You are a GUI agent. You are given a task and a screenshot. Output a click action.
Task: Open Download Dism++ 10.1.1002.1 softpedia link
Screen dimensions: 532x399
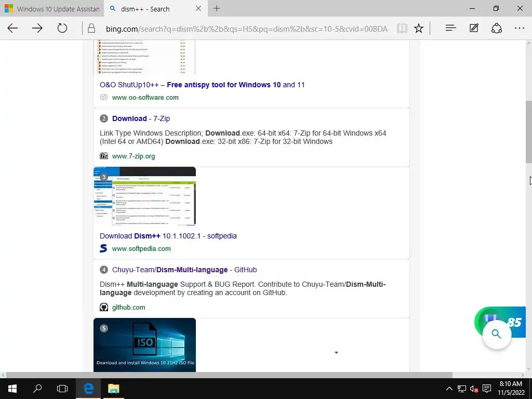click(x=168, y=236)
